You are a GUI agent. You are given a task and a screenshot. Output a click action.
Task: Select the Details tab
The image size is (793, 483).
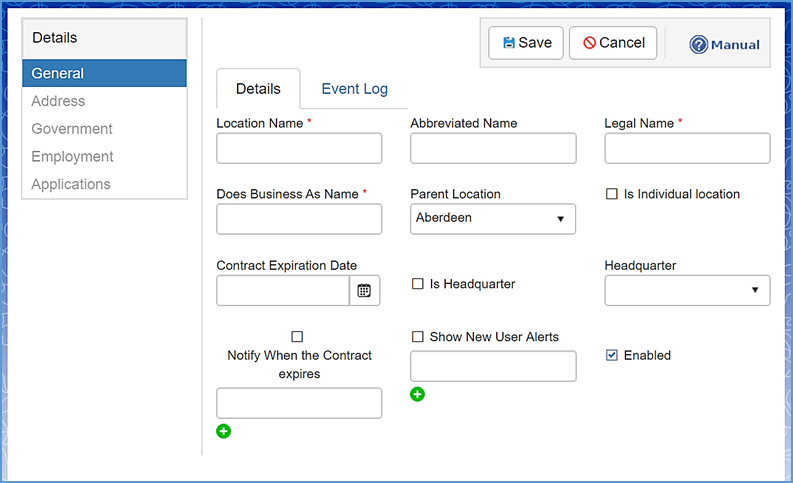(258, 89)
